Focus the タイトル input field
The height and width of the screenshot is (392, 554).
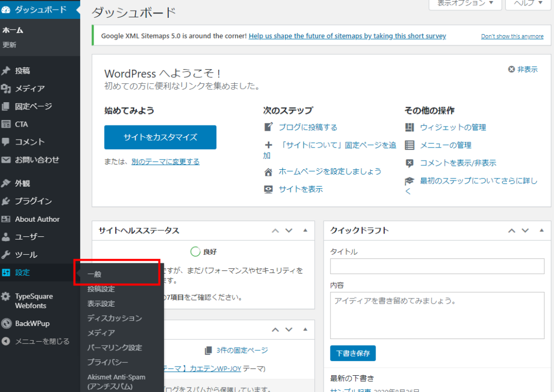[437, 266]
